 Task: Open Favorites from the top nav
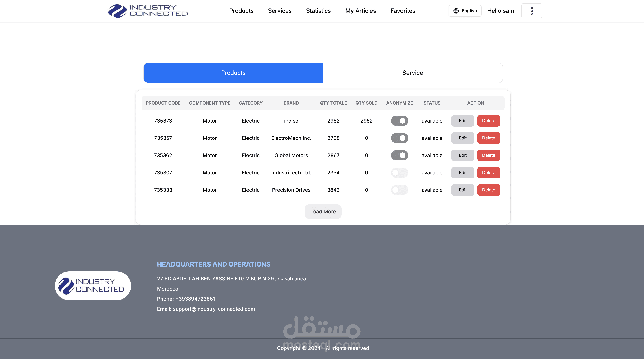pos(403,11)
